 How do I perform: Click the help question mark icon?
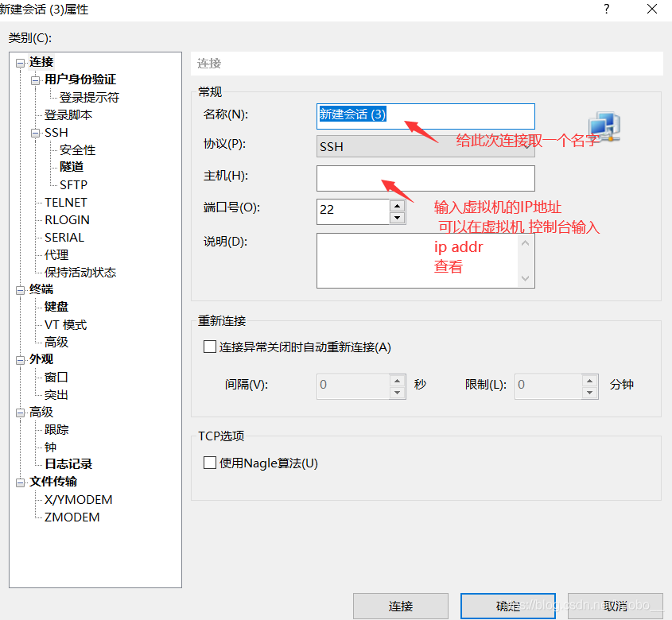[x=607, y=9]
